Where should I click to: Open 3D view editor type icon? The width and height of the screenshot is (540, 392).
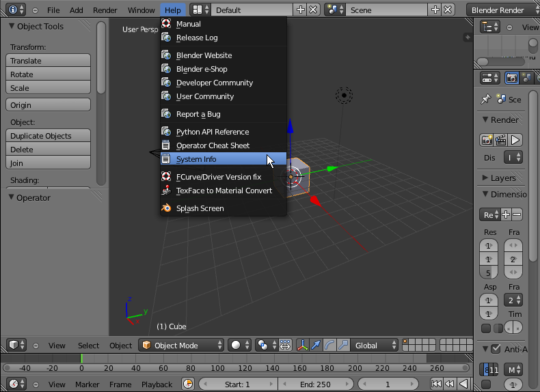click(16, 345)
